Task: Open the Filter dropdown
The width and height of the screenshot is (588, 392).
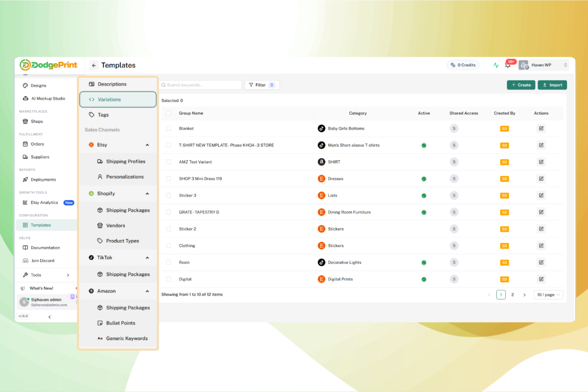Action: coord(262,85)
